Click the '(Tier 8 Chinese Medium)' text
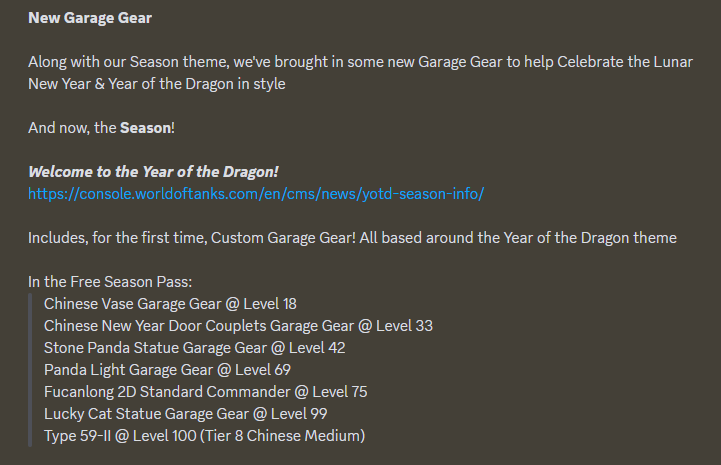 [x=282, y=436]
